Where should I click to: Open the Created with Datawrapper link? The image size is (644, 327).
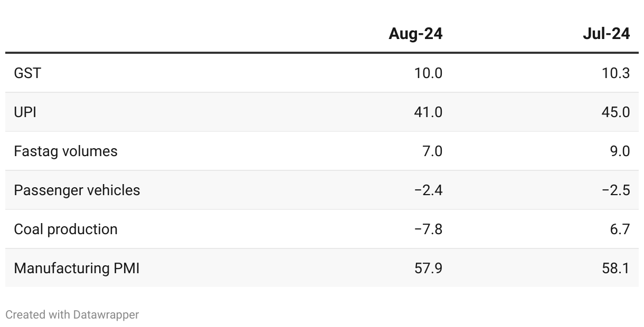pos(72,315)
